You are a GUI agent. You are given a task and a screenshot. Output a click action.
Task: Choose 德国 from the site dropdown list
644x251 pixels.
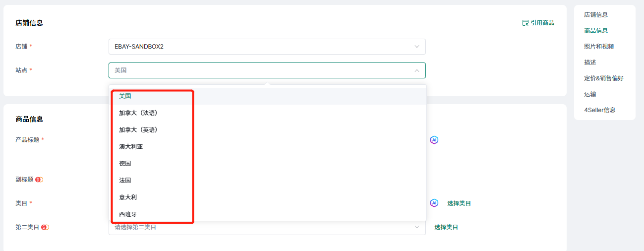[x=125, y=164]
